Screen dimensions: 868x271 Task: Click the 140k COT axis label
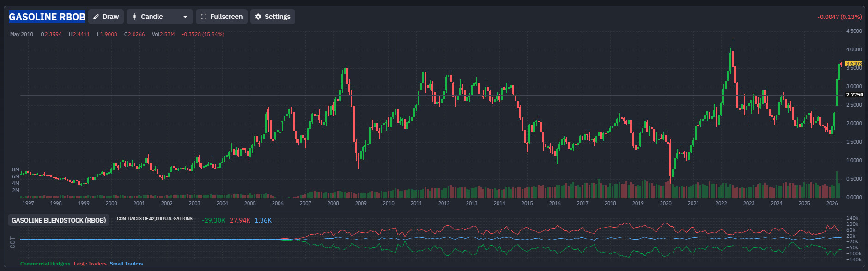pos(852,218)
